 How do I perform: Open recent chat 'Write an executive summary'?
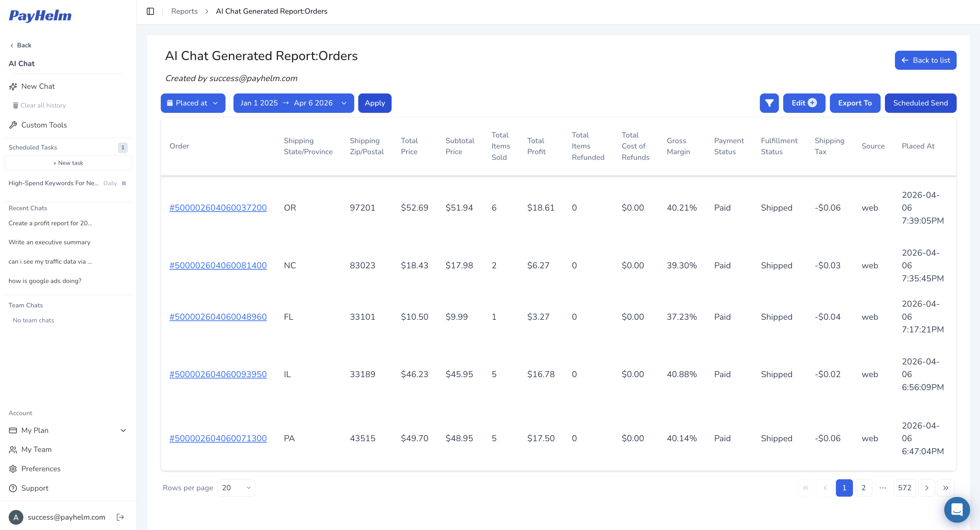[x=49, y=242]
